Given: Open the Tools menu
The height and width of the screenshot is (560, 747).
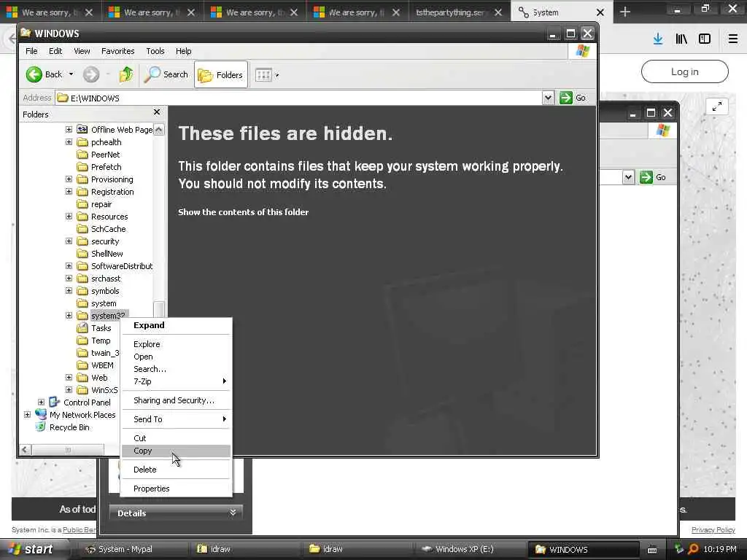Looking at the screenshot, I should tap(155, 51).
